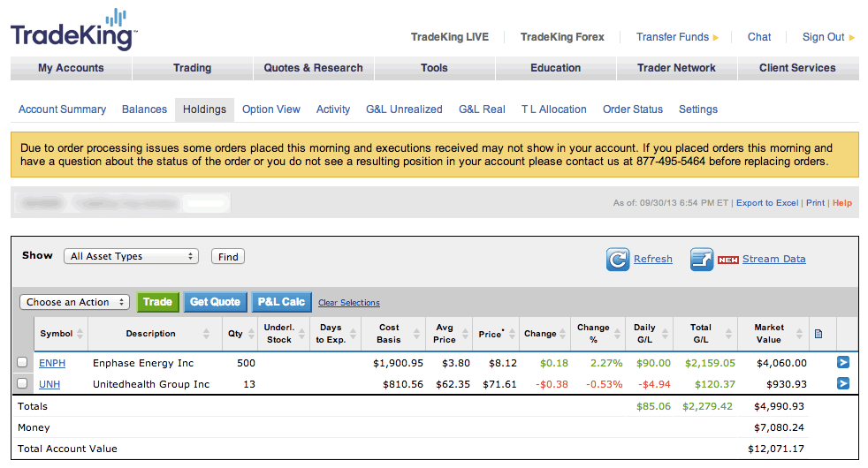Select the ENPH holding checkbox
The width and height of the screenshot is (868, 468).
point(22,362)
